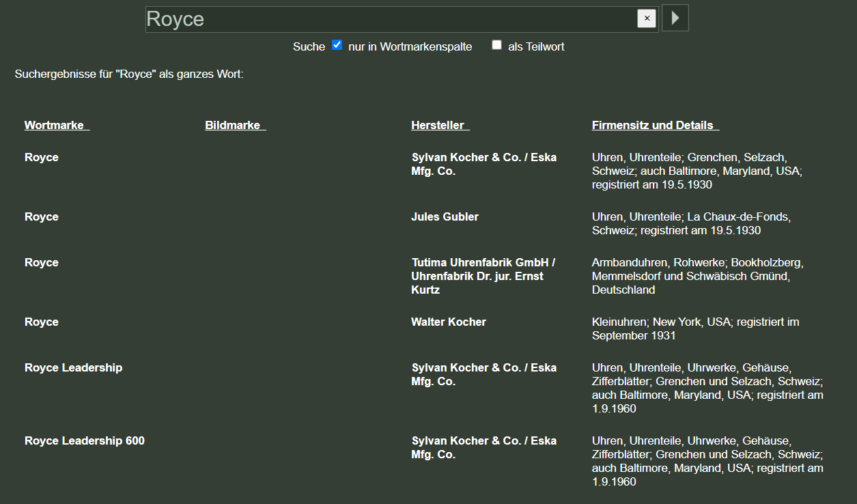
Task: Click Royce wordmark in Tutima Uhrenfabrik row
Action: pyautogui.click(x=42, y=262)
